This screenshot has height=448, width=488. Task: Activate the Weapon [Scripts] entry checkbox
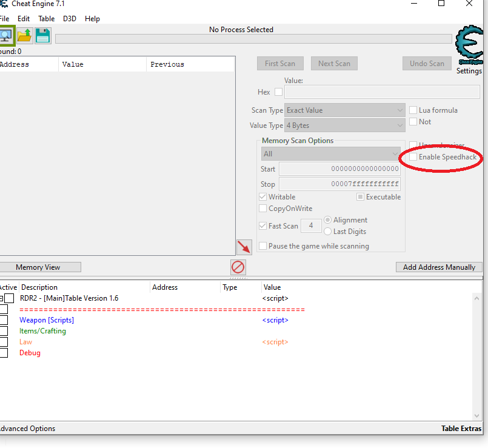tap(4, 320)
